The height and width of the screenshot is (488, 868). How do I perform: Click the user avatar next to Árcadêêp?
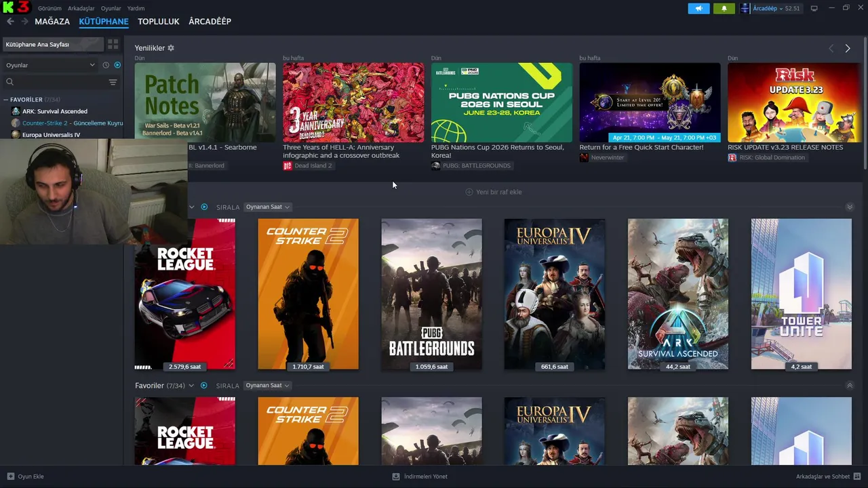click(745, 8)
